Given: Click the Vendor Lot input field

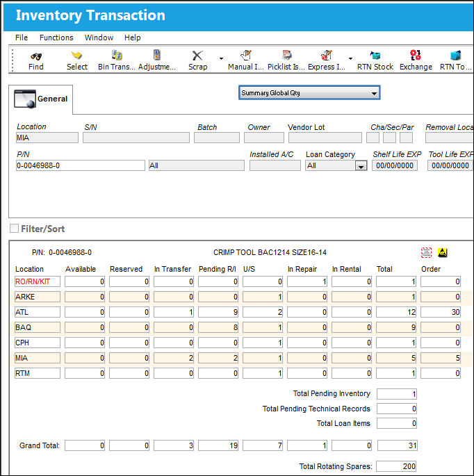Looking at the screenshot, I should [x=325, y=138].
